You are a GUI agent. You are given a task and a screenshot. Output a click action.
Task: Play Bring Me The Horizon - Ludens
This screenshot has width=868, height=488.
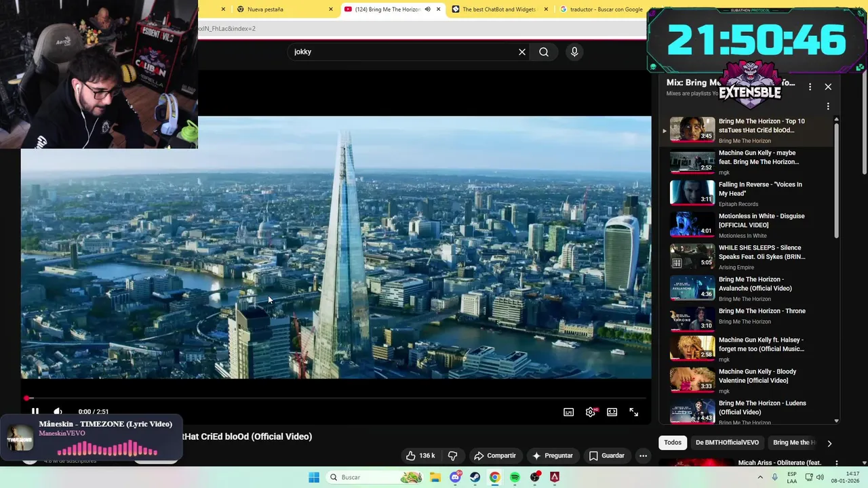pyautogui.click(x=746, y=411)
